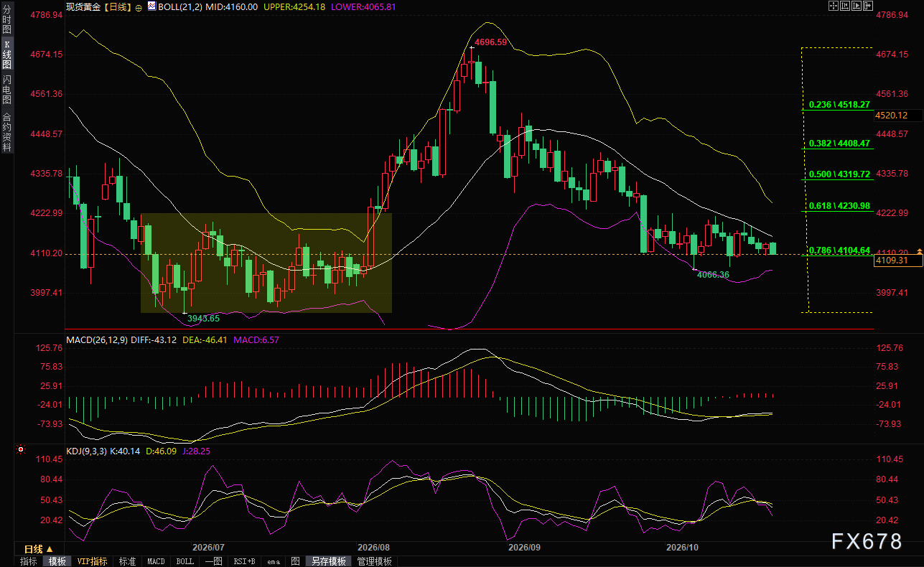
Task: Click the 3943.65 low price label
Action: click(x=203, y=318)
